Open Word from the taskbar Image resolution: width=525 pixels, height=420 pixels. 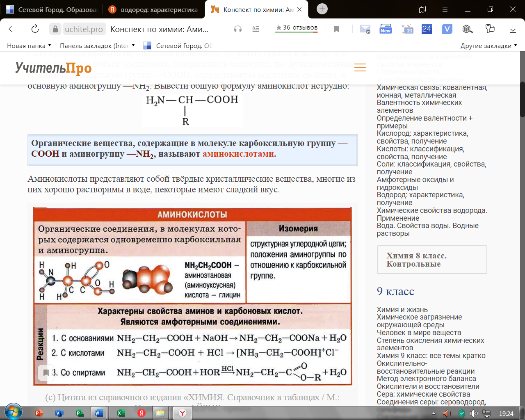click(x=99, y=413)
